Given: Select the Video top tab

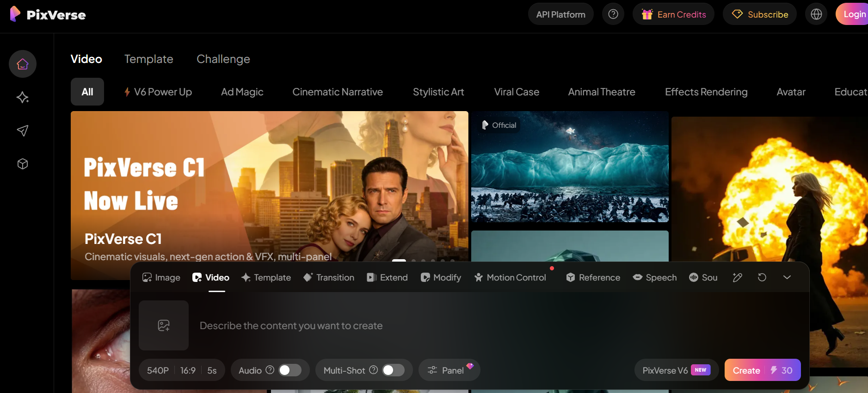Looking at the screenshot, I should pyautogui.click(x=86, y=59).
